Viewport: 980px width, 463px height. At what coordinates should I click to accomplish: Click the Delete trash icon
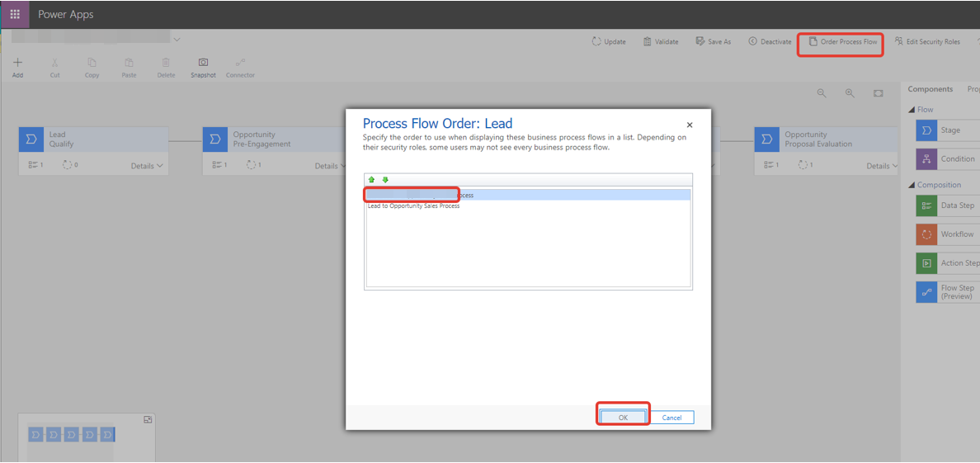point(167,63)
